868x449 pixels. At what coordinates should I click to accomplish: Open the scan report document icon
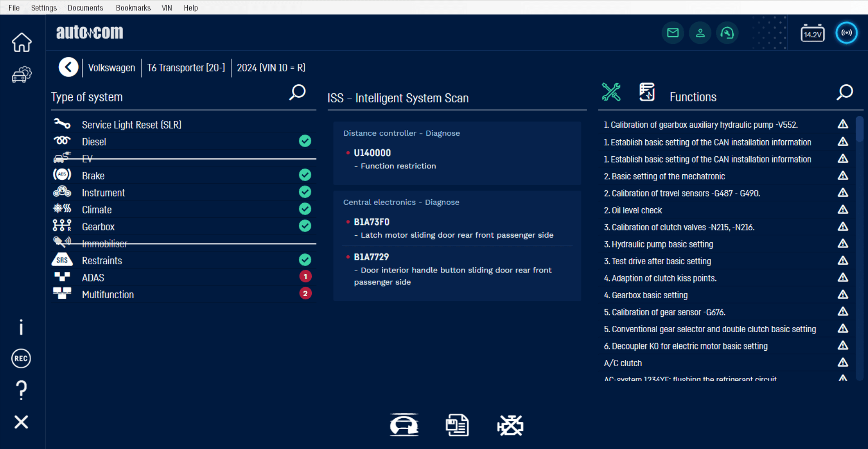[x=457, y=425]
